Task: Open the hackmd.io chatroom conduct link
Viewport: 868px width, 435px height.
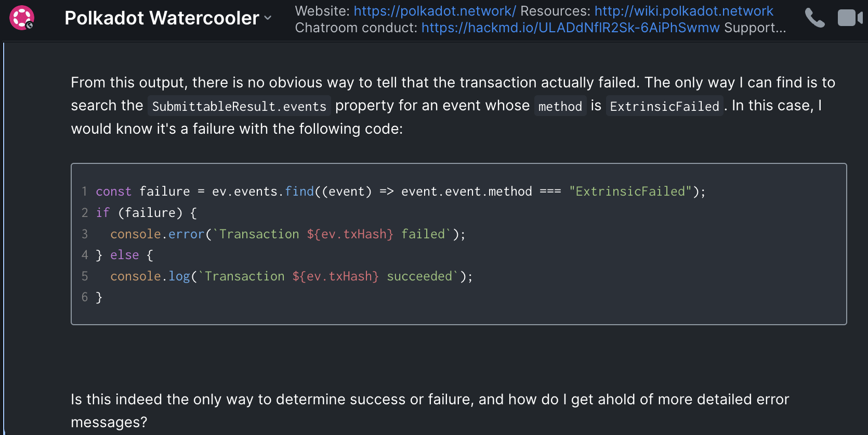Action: (569, 28)
